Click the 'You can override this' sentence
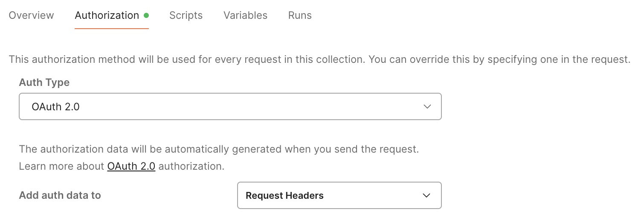The width and height of the screenshot is (644, 218). pos(499,59)
